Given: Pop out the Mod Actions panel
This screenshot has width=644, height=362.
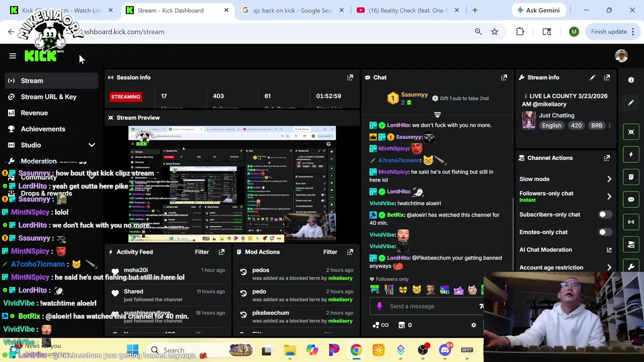Looking at the screenshot, I should (350, 252).
